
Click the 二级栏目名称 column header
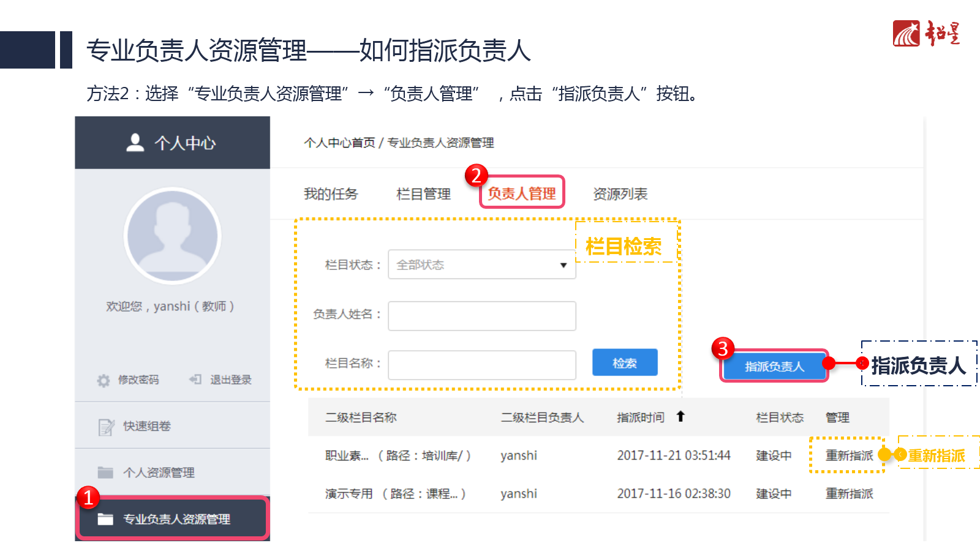[361, 418]
